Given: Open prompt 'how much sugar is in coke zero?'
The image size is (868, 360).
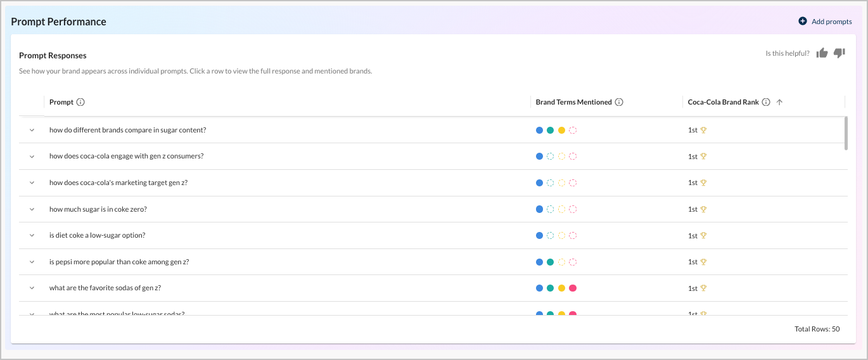Looking at the screenshot, I should 98,209.
